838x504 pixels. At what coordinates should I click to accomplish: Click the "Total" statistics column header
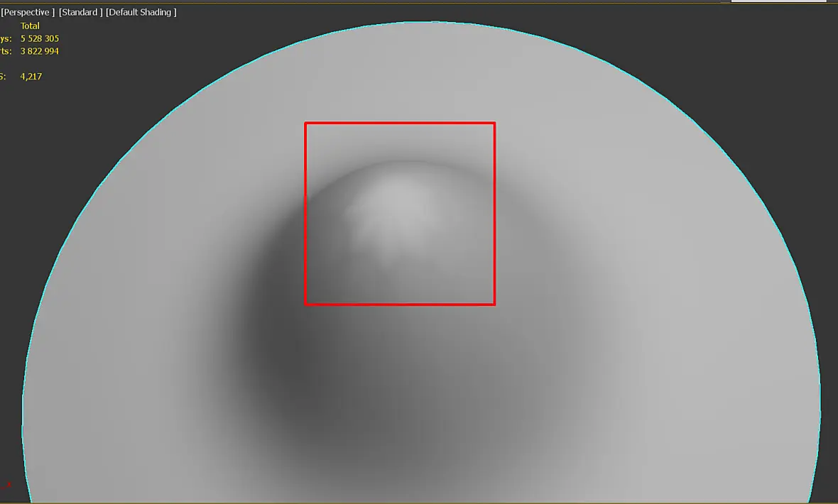pos(30,26)
